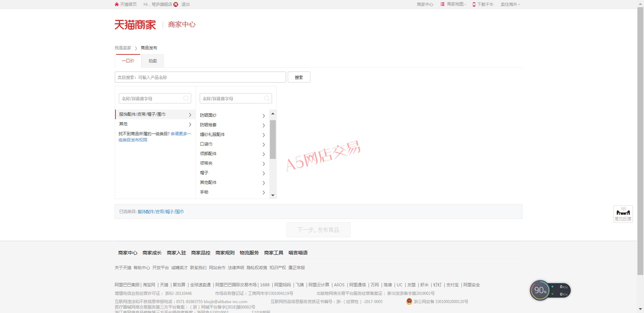Expand the 防晒面纱 subcategory
Viewport: 644px width, 313px height.
click(232, 115)
